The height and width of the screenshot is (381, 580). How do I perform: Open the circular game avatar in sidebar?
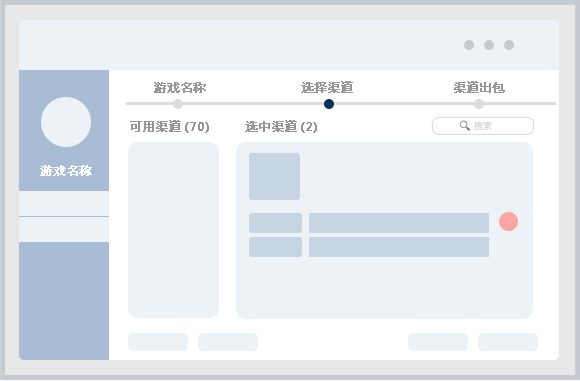(66, 122)
